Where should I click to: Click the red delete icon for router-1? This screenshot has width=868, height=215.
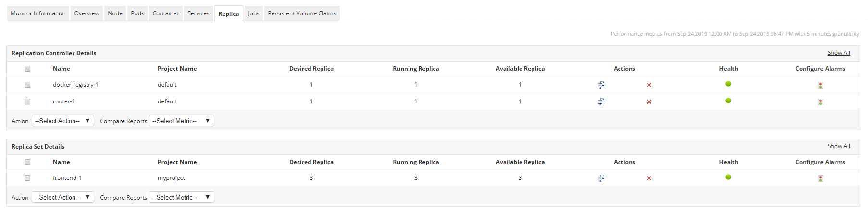click(x=649, y=102)
